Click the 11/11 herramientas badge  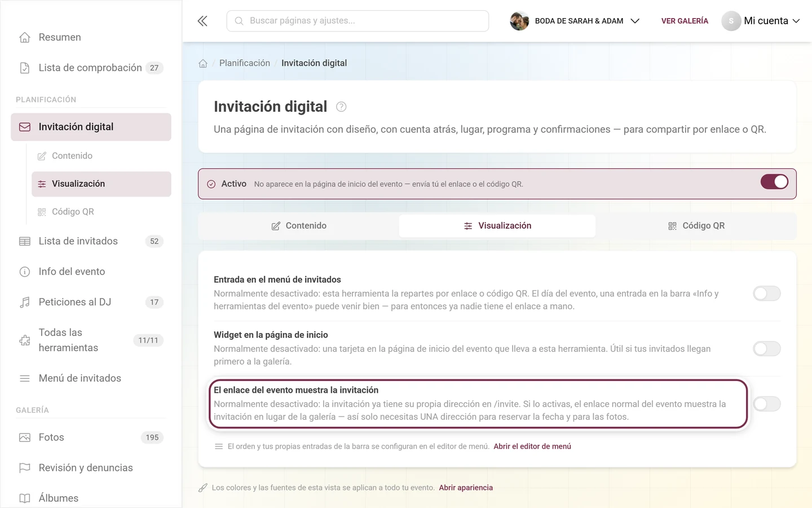pos(148,340)
